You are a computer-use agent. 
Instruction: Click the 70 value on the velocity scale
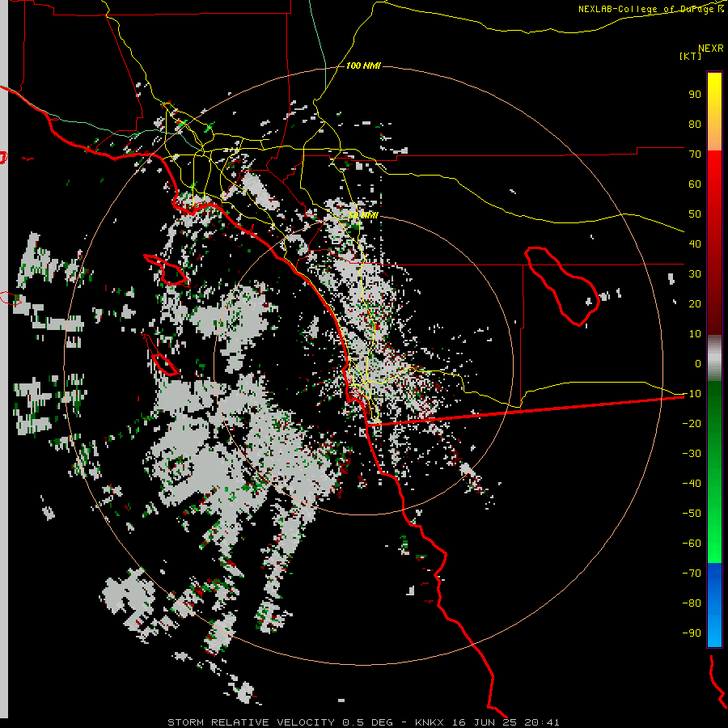click(x=695, y=154)
